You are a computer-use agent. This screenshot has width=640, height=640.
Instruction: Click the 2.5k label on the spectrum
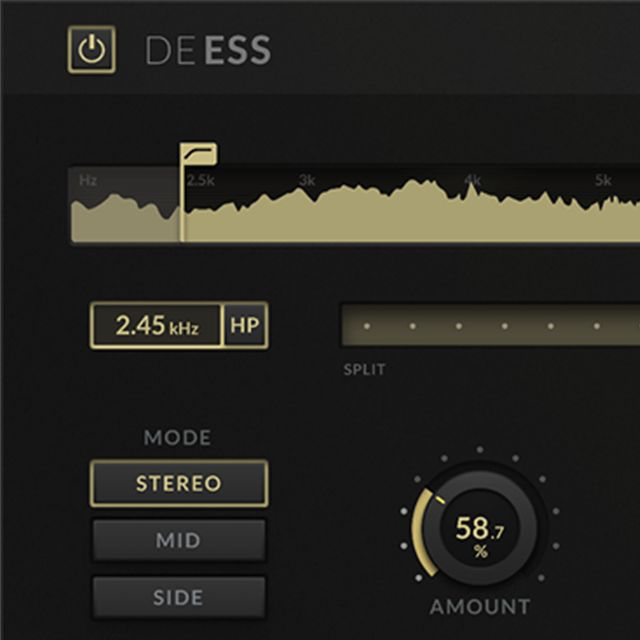200,180
